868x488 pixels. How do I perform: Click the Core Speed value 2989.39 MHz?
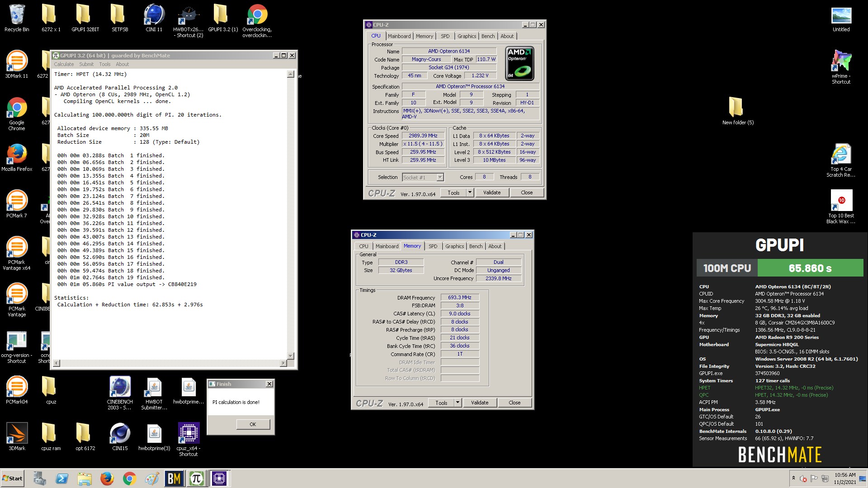pyautogui.click(x=423, y=136)
